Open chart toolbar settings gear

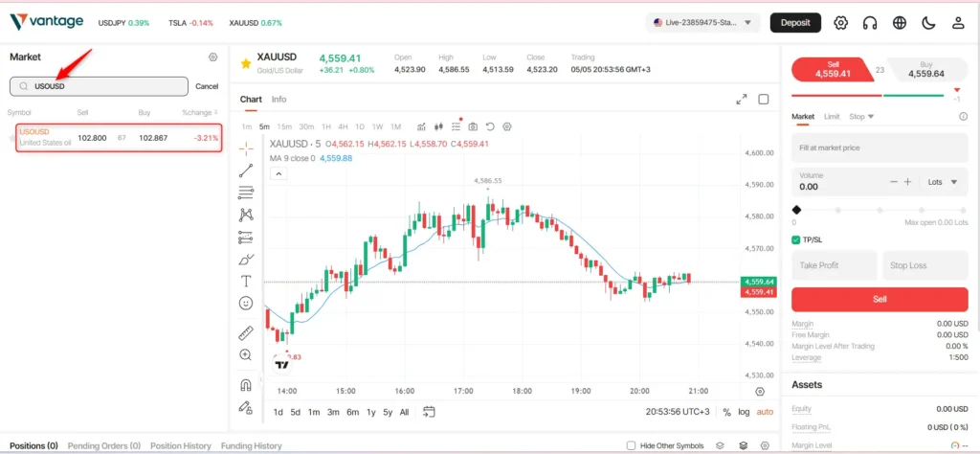point(507,126)
